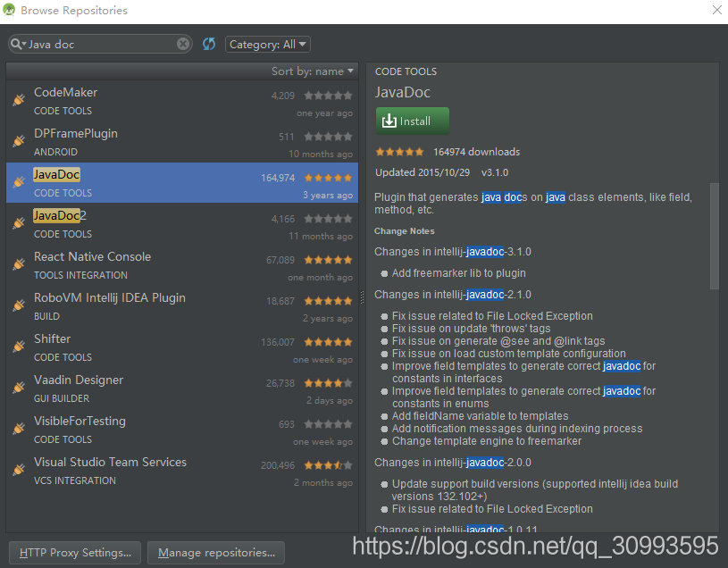Click the v3.1.0 version label
This screenshot has height=568, width=728.
[495, 172]
